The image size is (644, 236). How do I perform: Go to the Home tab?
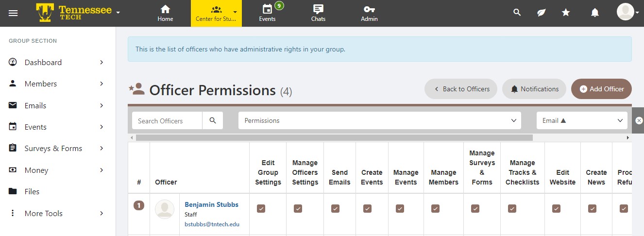pos(165,13)
